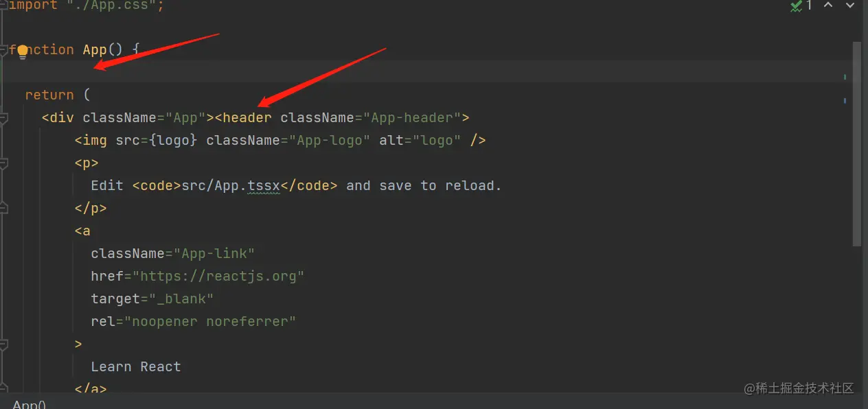The height and width of the screenshot is (409, 868).
Task: Click the green marker in error stripe
Action: 844,77
